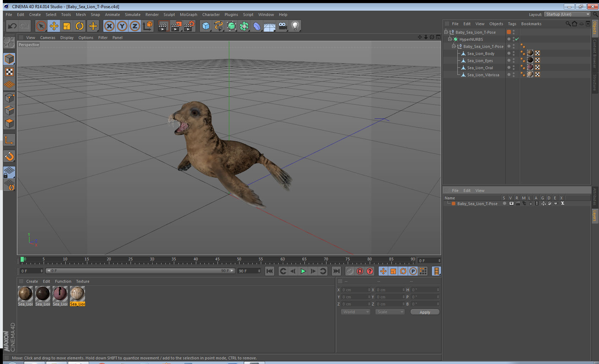
Task: Collapse the nested Baby_Sea_Lion_T-Pose group
Action: pyautogui.click(x=454, y=46)
